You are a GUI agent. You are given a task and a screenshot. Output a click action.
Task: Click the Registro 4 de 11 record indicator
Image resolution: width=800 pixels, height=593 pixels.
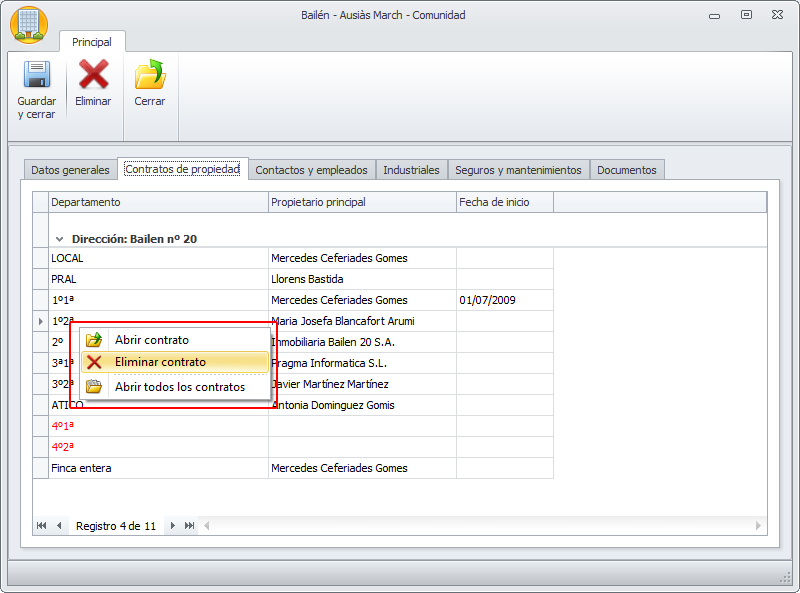tap(116, 526)
